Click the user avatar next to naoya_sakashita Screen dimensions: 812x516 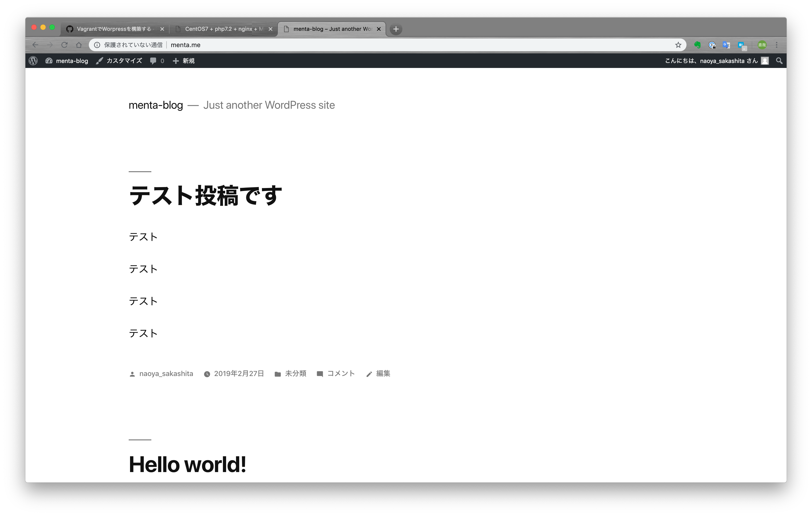pyautogui.click(x=764, y=61)
